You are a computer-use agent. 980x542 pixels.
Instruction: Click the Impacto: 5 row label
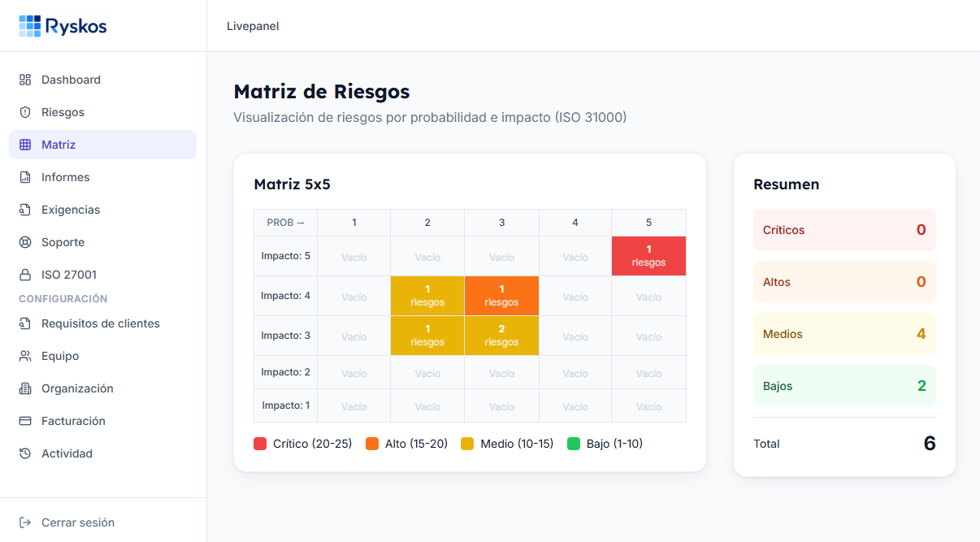285,256
